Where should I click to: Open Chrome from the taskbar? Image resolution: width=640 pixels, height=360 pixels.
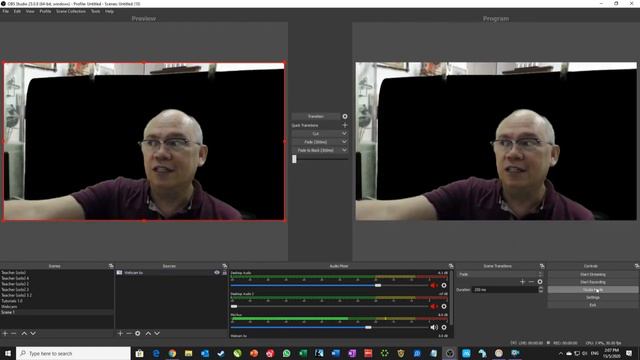click(x=172, y=353)
